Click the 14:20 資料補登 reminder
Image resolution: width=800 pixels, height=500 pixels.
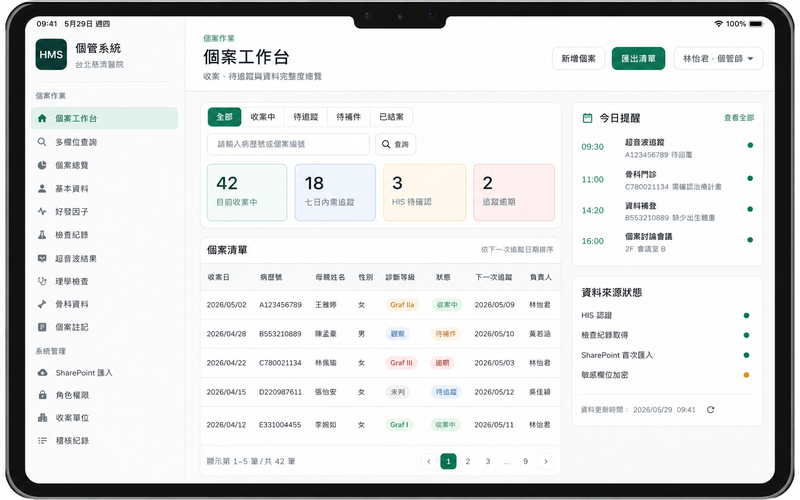(x=667, y=211)
